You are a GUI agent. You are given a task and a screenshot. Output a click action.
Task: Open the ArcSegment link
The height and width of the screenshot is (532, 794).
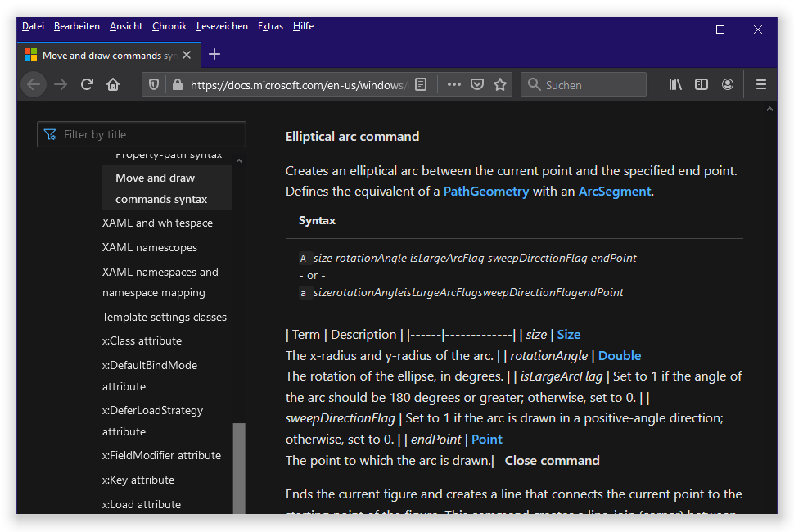(614, 192)
